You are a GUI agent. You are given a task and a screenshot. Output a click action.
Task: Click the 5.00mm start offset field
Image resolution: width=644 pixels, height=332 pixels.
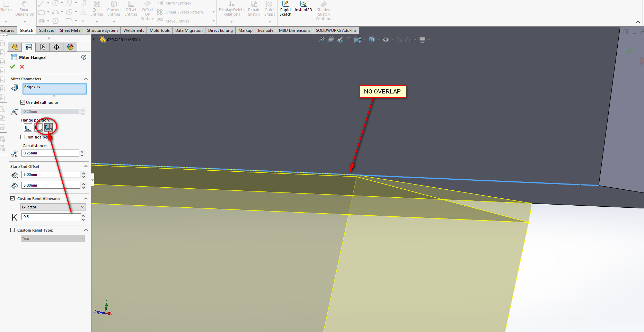point(51,174)
